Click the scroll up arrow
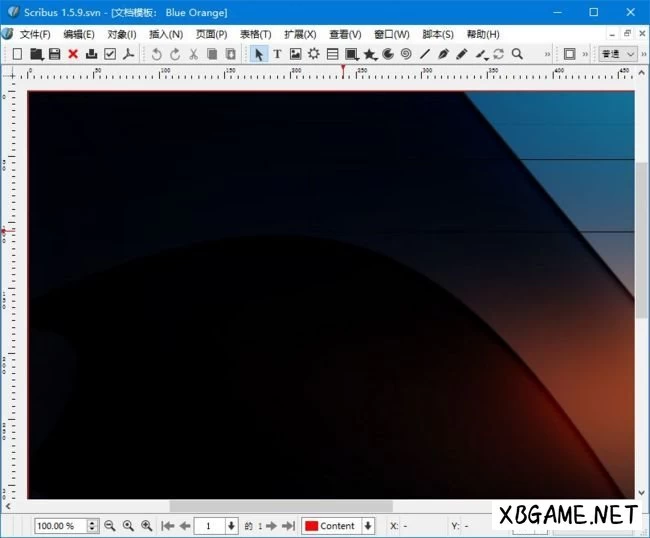The image size is (650, 538). pos(642,72)
